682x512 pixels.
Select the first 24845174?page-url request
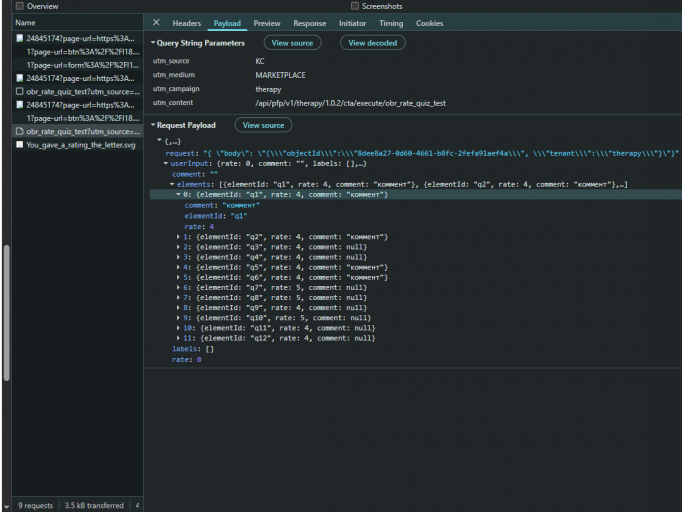click(x=78, y=38)
